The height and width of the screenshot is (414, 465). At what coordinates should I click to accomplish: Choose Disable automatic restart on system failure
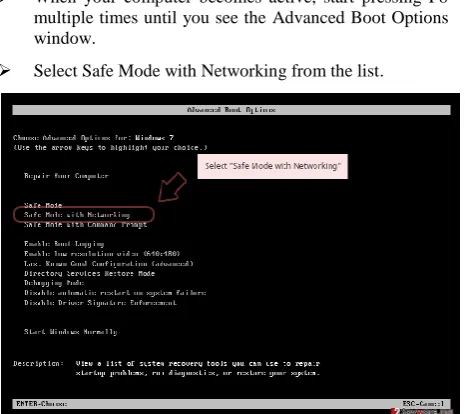115,293
